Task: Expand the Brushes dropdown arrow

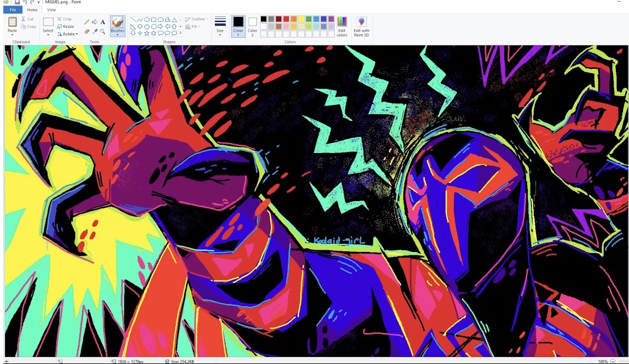Action: click(118, 35)
